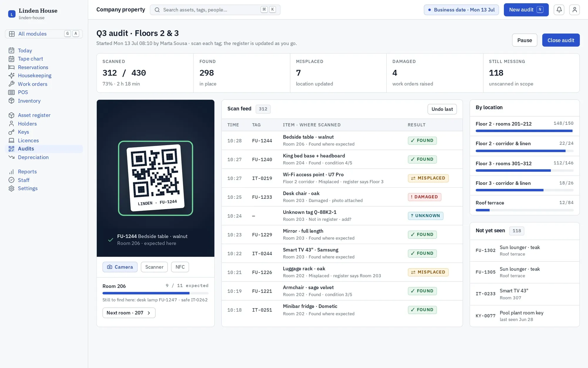
Task: Pause the audit
Action: tap(524, 40)
